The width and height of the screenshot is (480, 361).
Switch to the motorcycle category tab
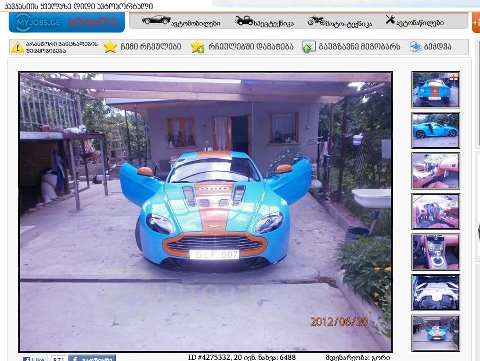[339, 21]
